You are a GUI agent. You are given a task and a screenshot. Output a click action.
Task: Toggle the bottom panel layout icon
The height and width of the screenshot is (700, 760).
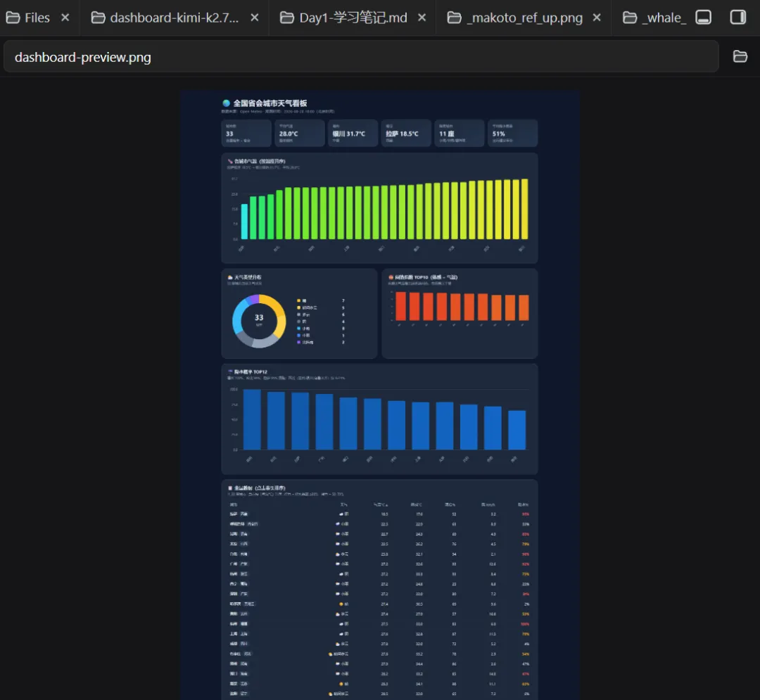[x=703, y=18]
